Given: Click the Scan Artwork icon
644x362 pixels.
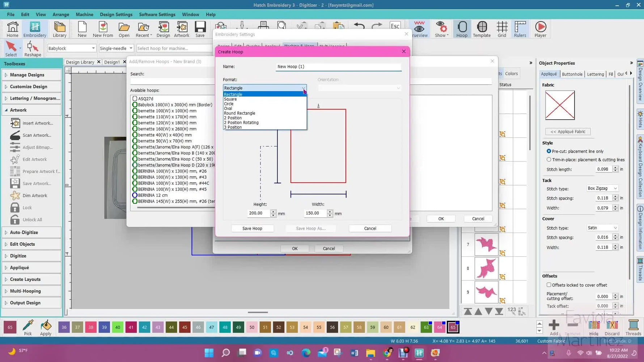Looking at the screenshot, I should pos(15,135).
